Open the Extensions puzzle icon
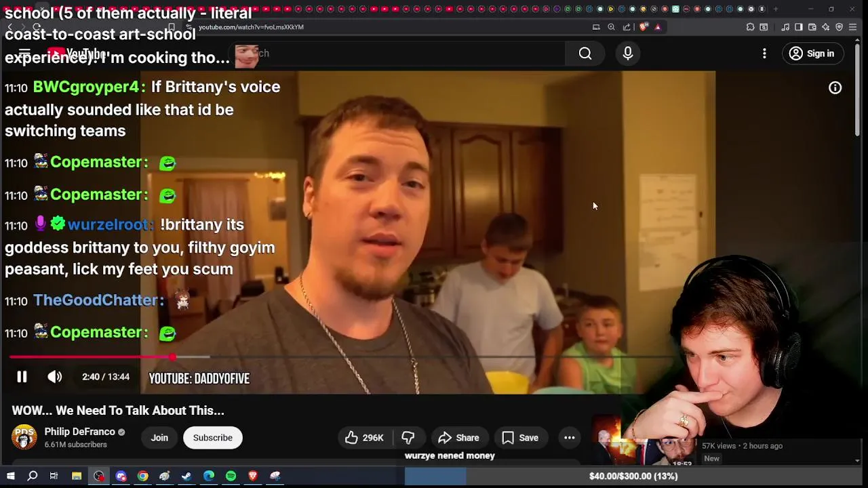 750,27
